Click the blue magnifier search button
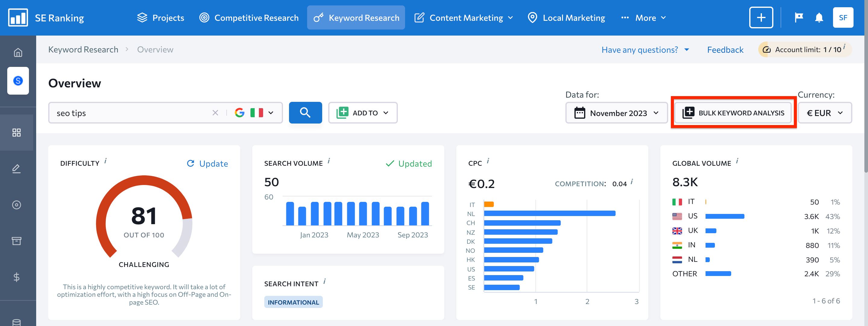 point(305,112)
